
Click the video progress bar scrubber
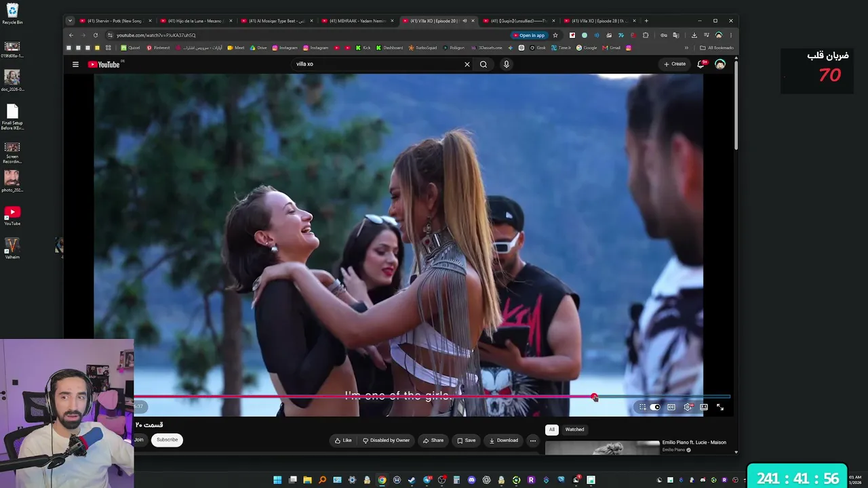[594, 397]
